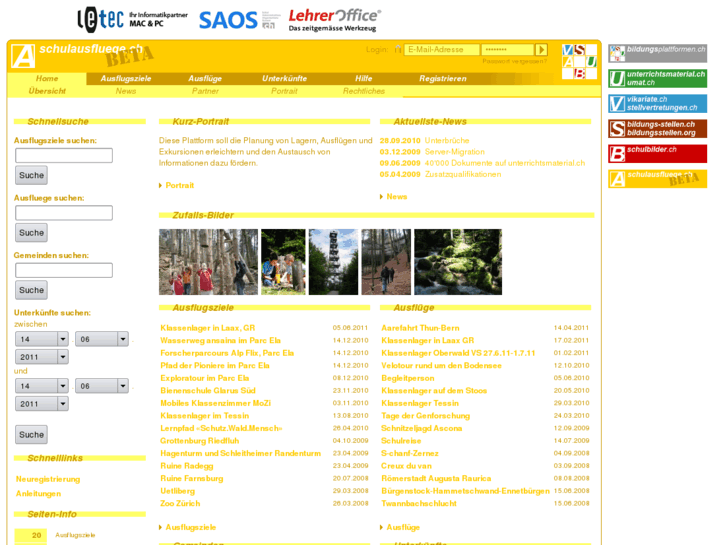This screenshot has height=545, width=727.
Task: Open unterrichtsmaterial.ch green banner
Action: click(x=657, y=78)
